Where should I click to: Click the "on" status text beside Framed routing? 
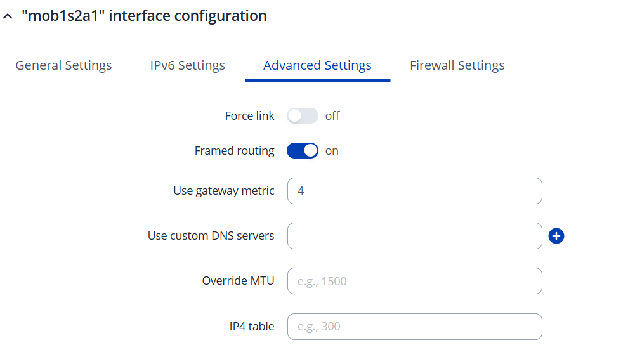(332, 151)
